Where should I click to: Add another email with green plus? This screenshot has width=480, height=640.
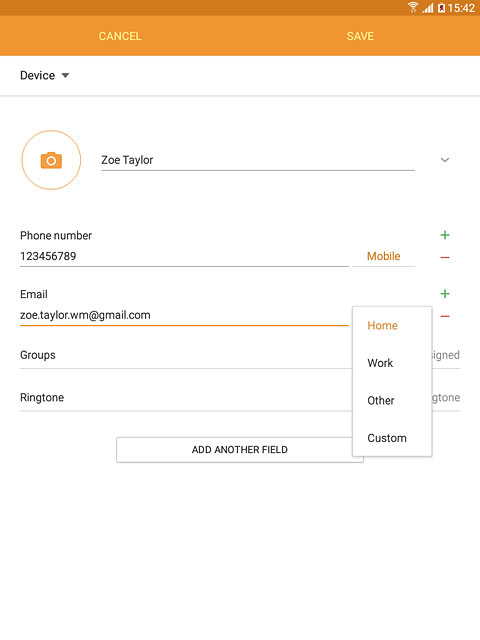coord(445,294)
